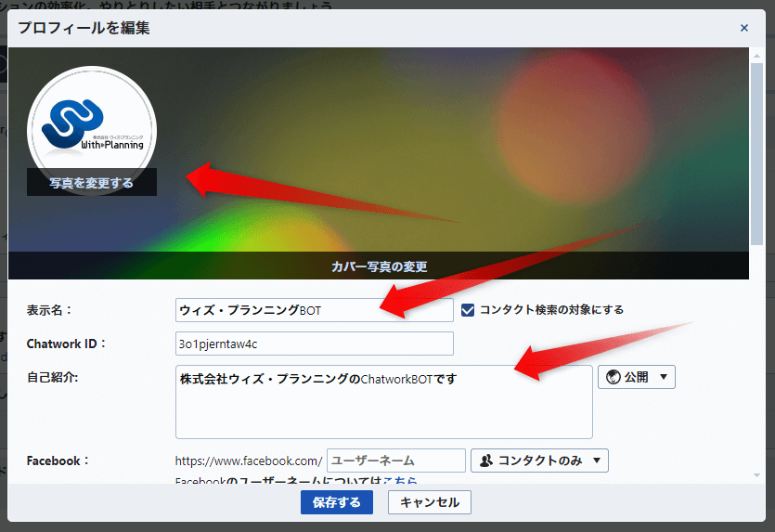The width and height of the screenshot is (775, 532).
Task: Click the Chatwork ID input field
Action: pos(315,344)
